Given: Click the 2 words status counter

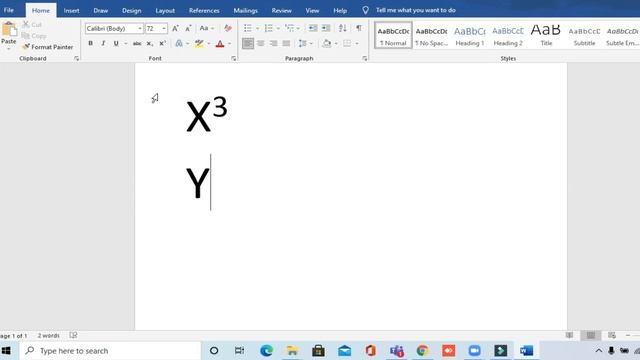Looking at the screenshot, I should pos(49,336).
